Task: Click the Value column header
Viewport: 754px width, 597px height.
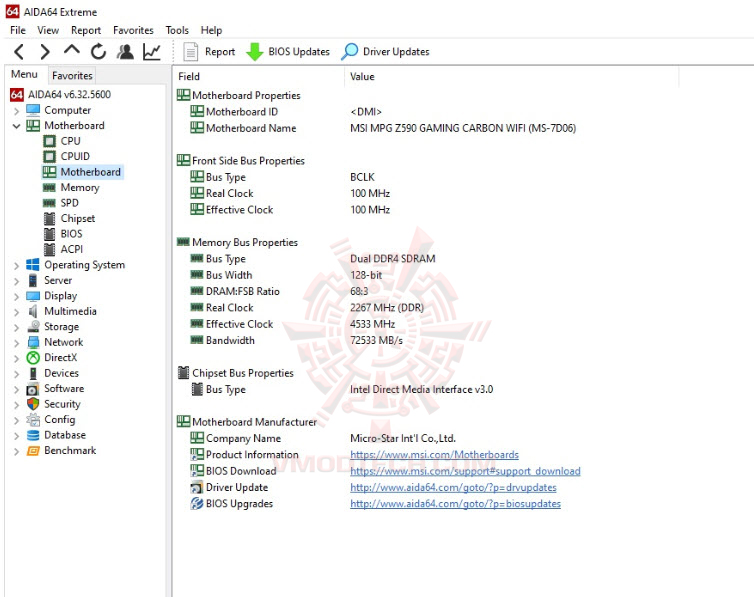Action: (512, 76)
